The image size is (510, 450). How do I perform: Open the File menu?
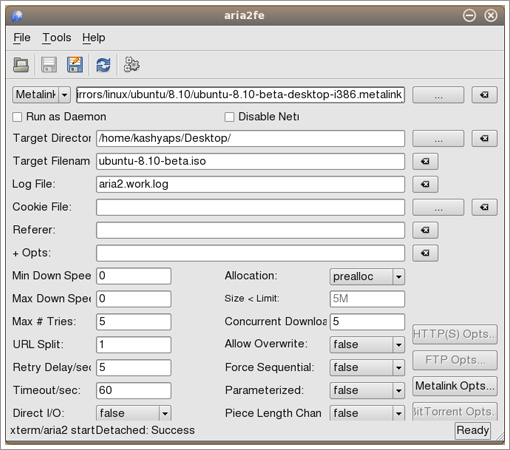pos(22,38)
